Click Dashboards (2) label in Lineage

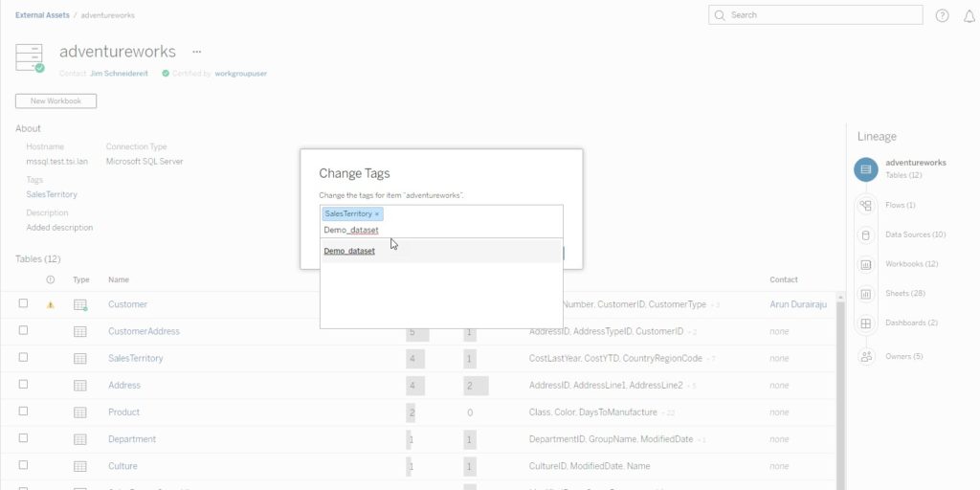(x=911, y=323)
